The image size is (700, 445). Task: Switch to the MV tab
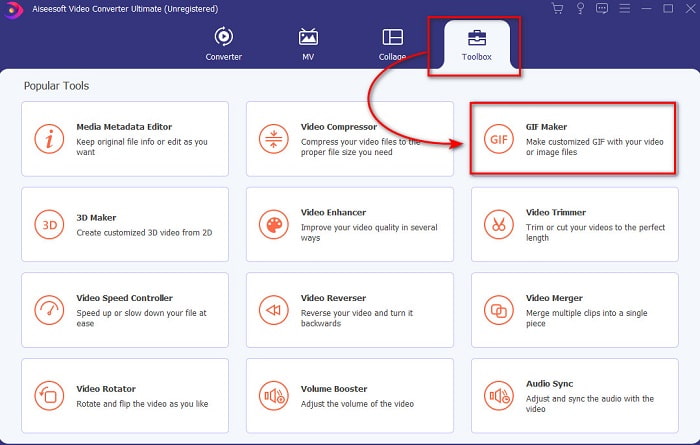point(308,44)
